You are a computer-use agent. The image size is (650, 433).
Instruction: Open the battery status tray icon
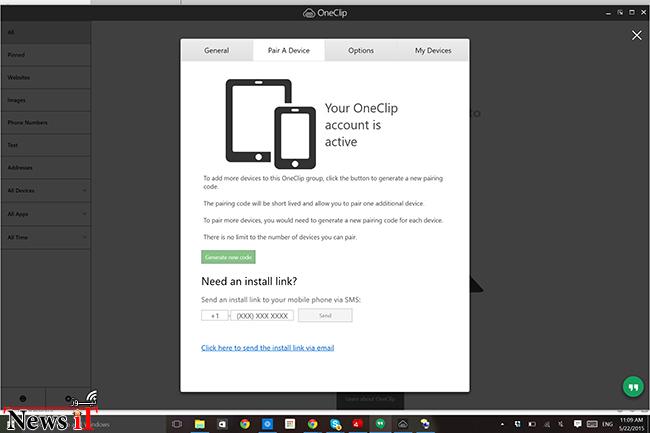(532, 424)
